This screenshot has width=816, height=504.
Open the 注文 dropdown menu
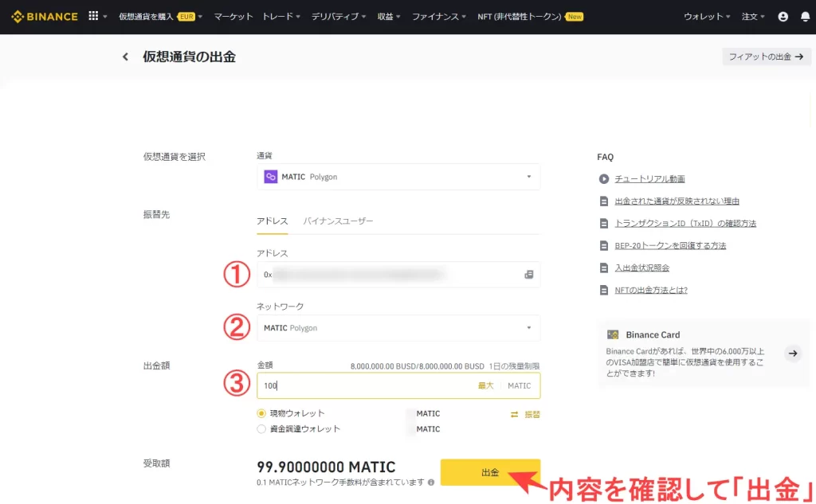pos(753,17)
